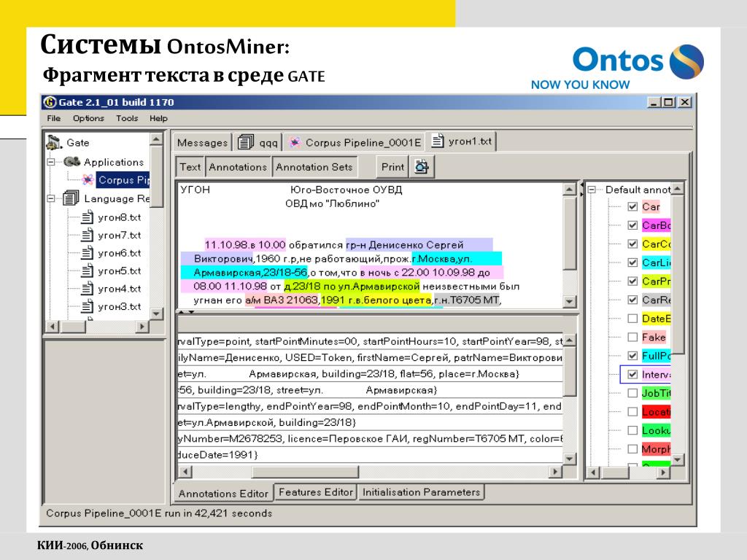
Task: Click the red Morph annotation color label
Action: [656, 448]
